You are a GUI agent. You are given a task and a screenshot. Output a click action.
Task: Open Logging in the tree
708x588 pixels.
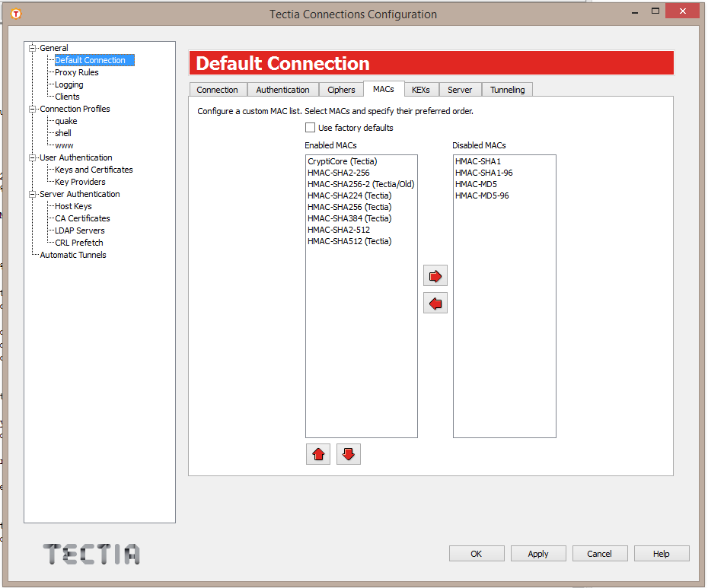point(69,84)
